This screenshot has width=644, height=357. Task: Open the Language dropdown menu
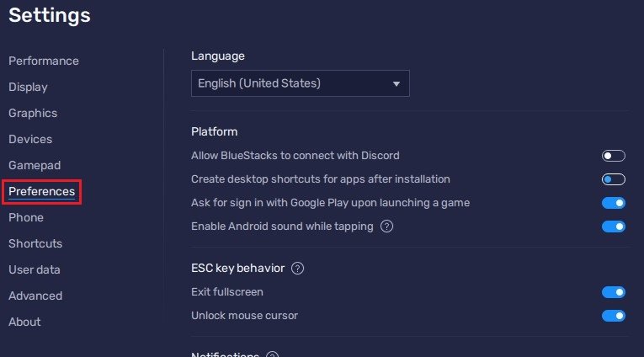coord(301,83)
